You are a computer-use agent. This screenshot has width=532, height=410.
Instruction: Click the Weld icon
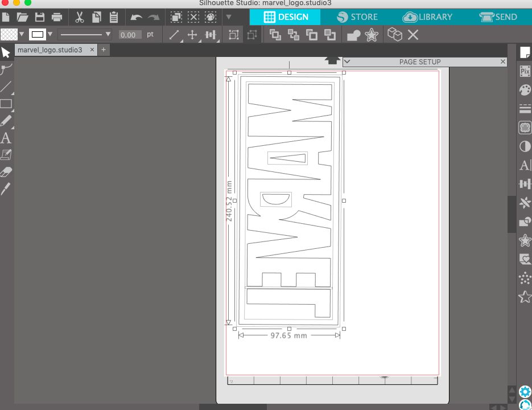[353, 35]
